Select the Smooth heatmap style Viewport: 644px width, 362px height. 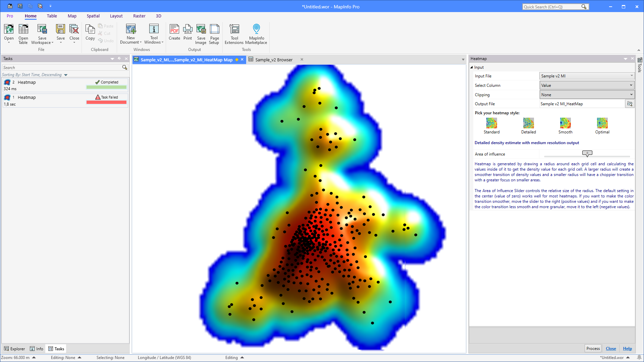[x=565, y=123]
